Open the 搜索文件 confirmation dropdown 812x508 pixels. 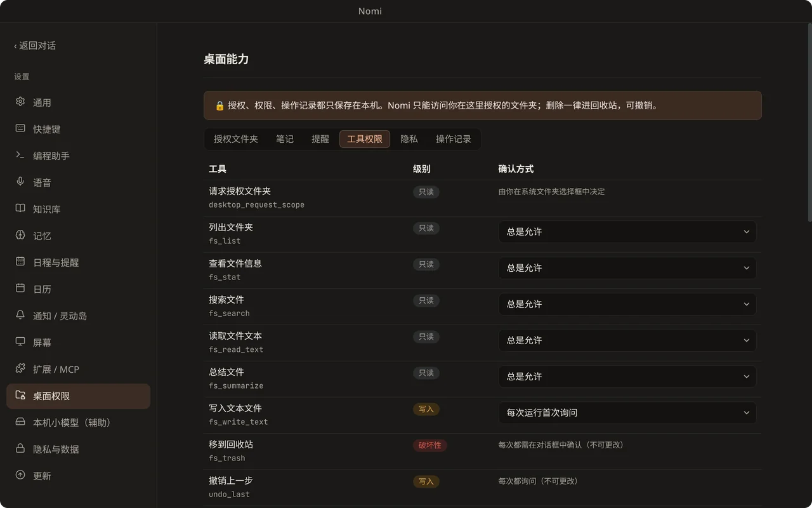[x=627, y=304]
